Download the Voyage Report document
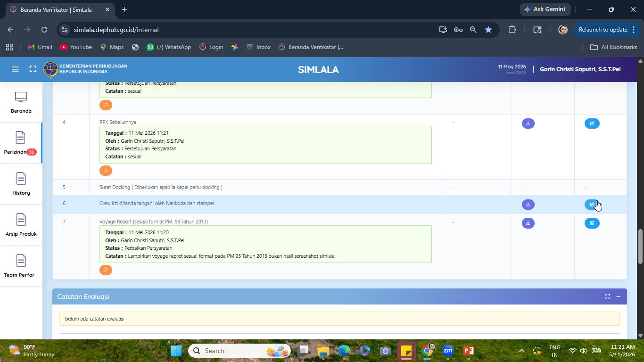The height and width of the screenshot is (362, 644). (528, 223)
